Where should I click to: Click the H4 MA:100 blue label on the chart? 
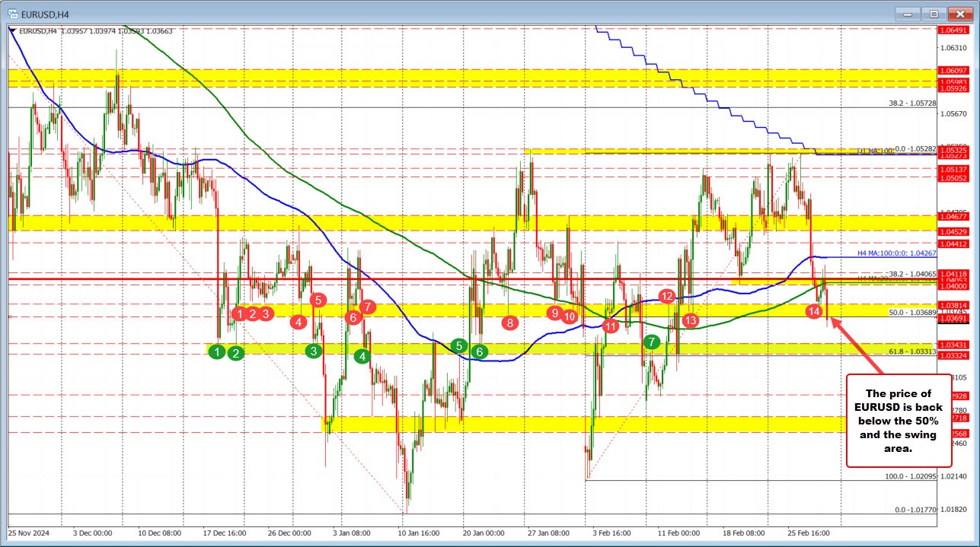click(897, 254)
